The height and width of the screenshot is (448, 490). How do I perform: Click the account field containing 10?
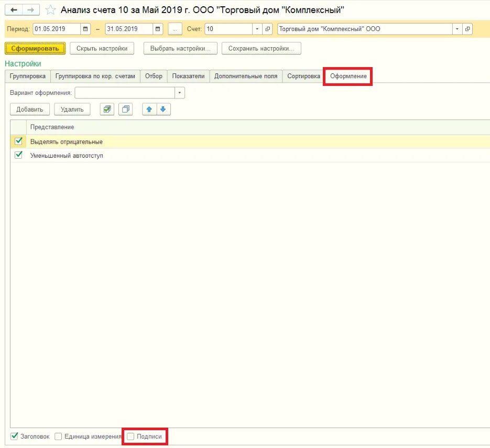coord(228,29)
